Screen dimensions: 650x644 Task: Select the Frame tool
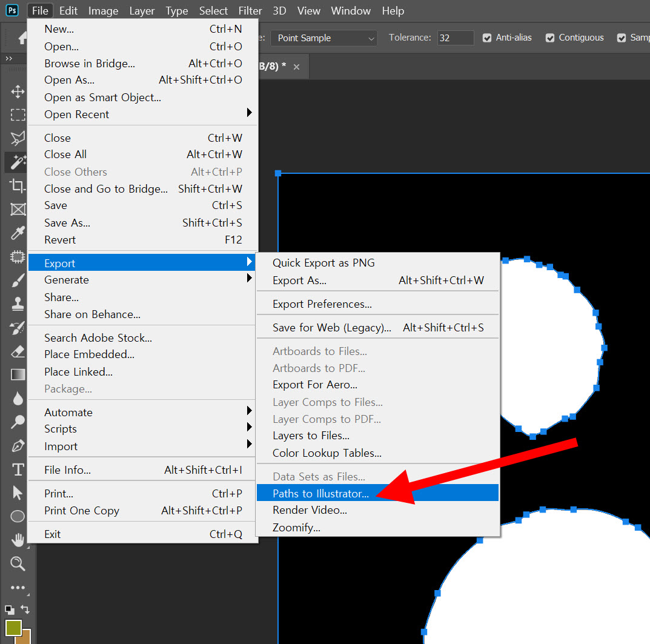point(18,209)
